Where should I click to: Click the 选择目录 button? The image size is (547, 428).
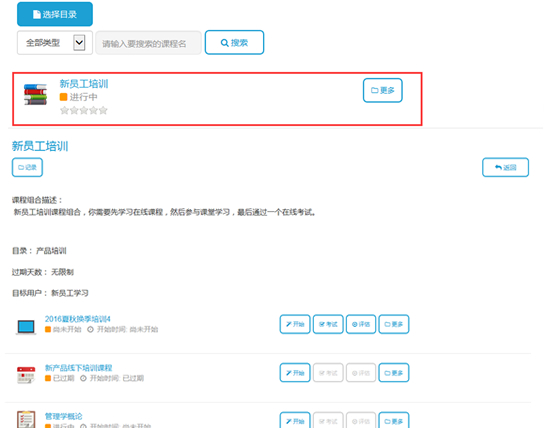55,14
